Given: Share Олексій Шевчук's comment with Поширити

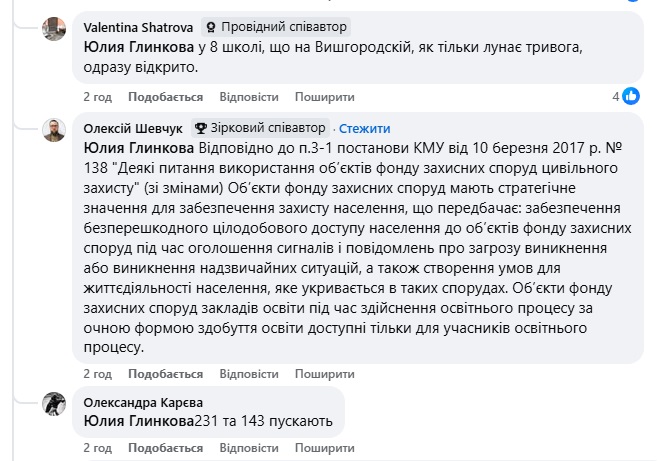Looking at the screenshot, I should [x=324, y=374].
